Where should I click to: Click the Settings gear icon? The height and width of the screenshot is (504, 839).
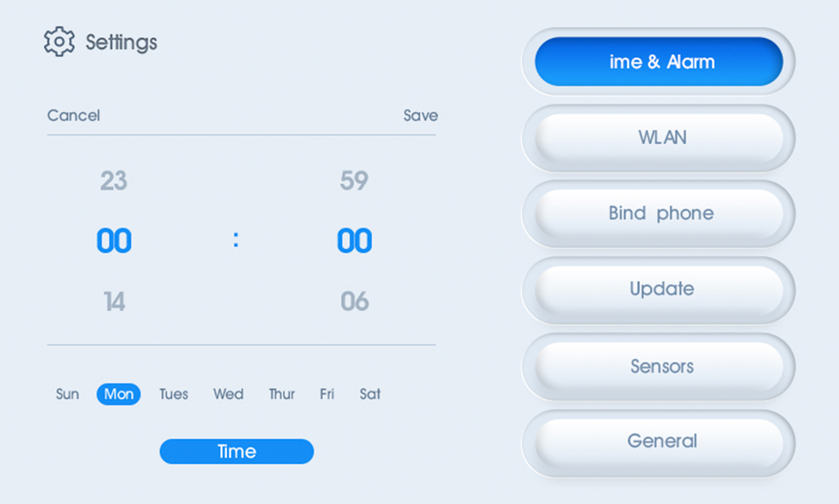[59, 42]
